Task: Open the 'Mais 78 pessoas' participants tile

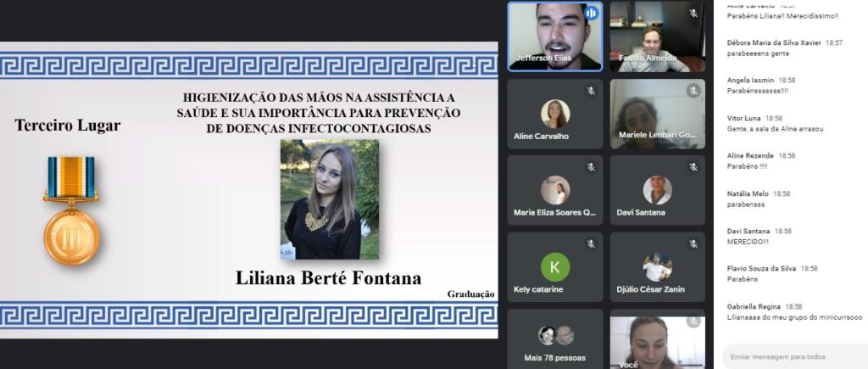Action: pos(555,338)
